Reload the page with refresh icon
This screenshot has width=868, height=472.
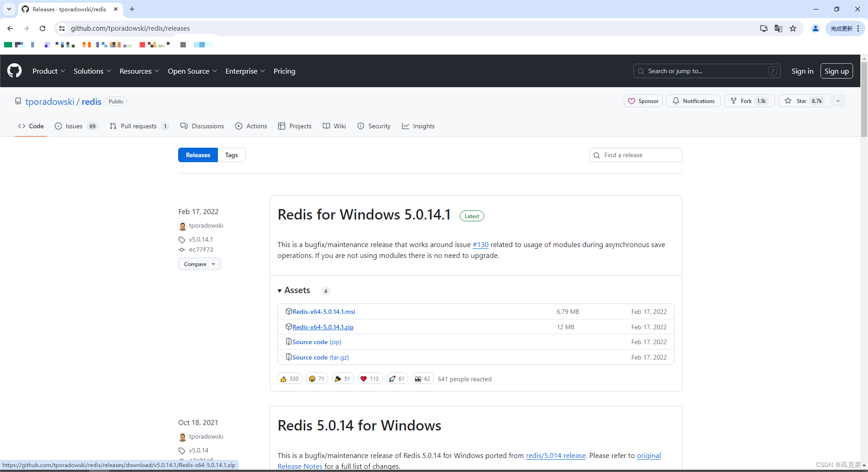42,28
